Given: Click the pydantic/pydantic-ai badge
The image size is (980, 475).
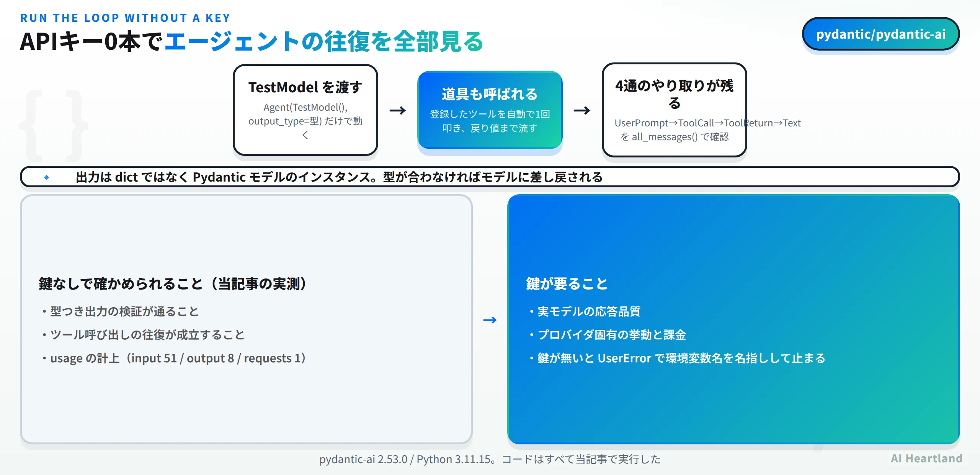Looking at the screenshot, I should (x=880, y=34).
